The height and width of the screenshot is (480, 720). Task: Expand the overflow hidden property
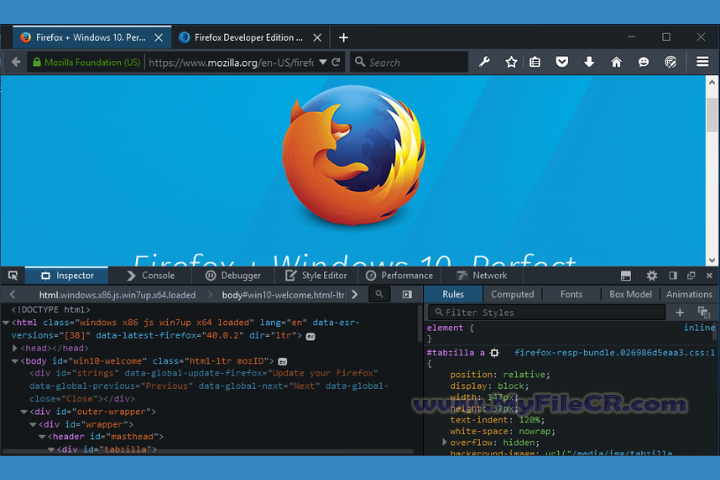pyautogui.click(x=444, y=442)
